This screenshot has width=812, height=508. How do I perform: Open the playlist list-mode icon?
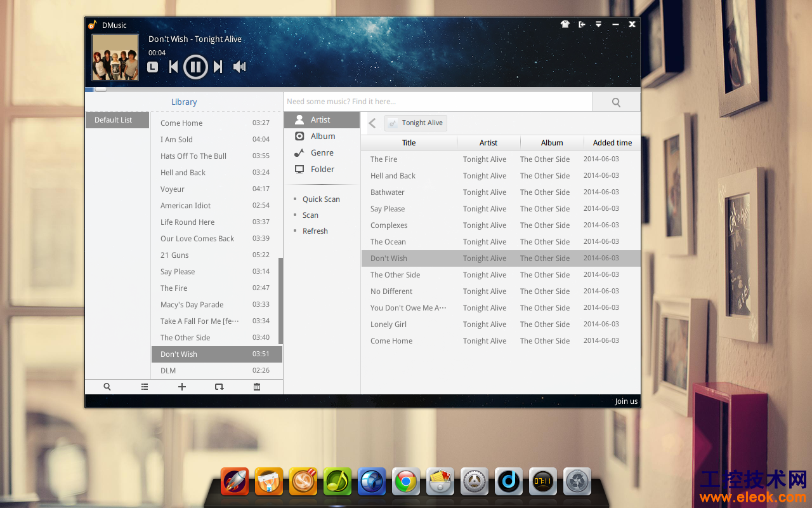pyautogui.click(x=145, y=387)
